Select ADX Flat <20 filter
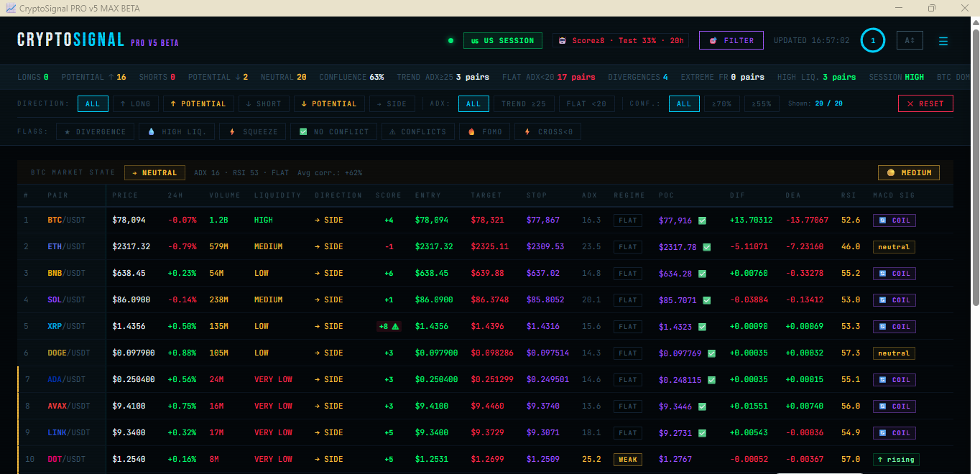 [x=586, y=103]
